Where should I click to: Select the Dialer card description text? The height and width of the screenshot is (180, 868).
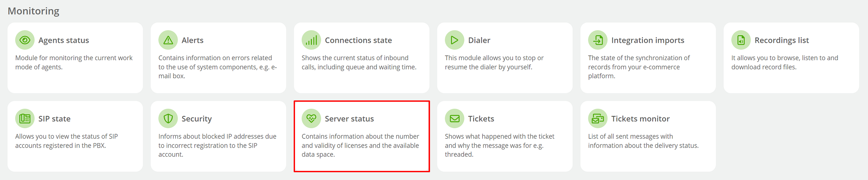pos(494,63)
